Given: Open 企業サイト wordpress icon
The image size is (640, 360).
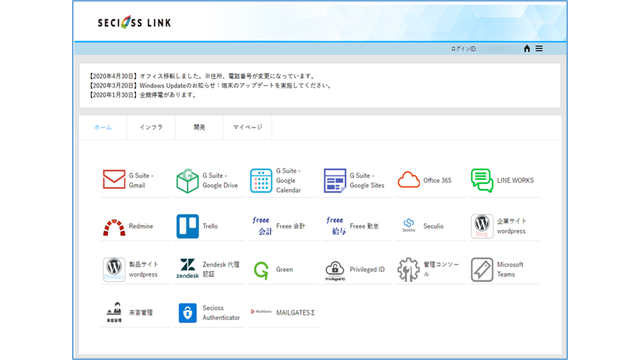Looking at the screenshot, I should 482,226.
